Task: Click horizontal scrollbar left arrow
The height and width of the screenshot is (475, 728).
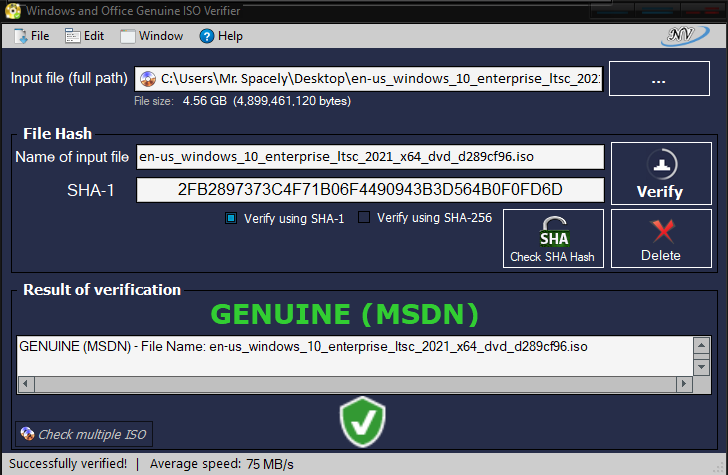Action: (x=26, y=384)
